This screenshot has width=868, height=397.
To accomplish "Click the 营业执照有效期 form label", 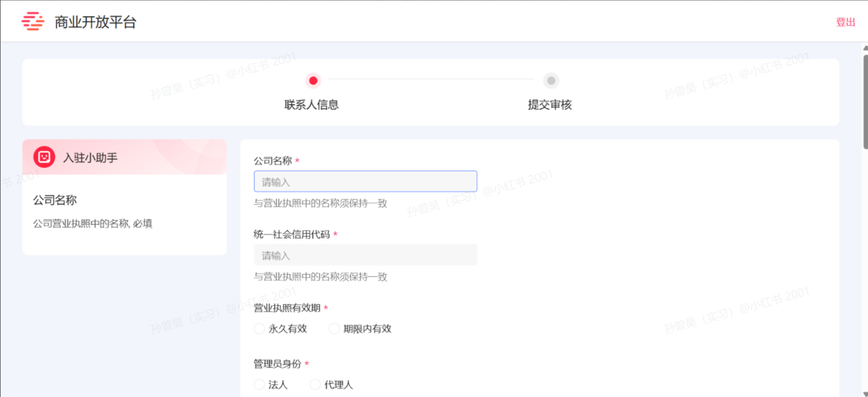I will (287, 308).
